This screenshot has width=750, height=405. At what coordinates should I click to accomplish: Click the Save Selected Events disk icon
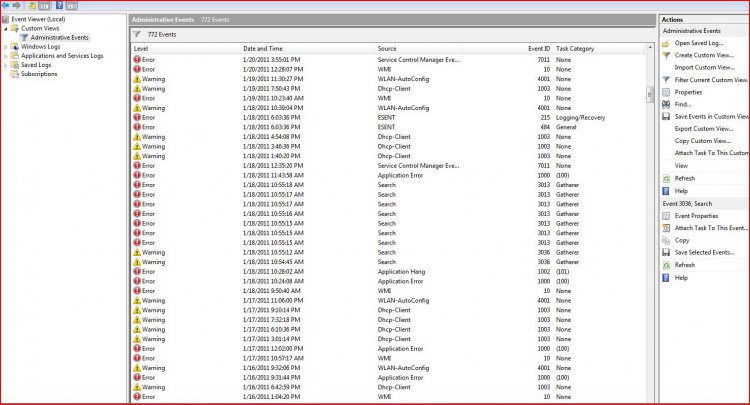(x=666, y=252)
